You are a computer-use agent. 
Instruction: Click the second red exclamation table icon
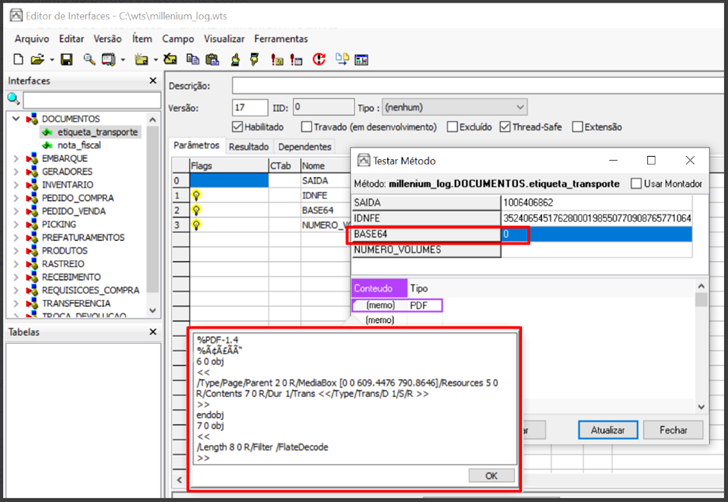[296, 59]
